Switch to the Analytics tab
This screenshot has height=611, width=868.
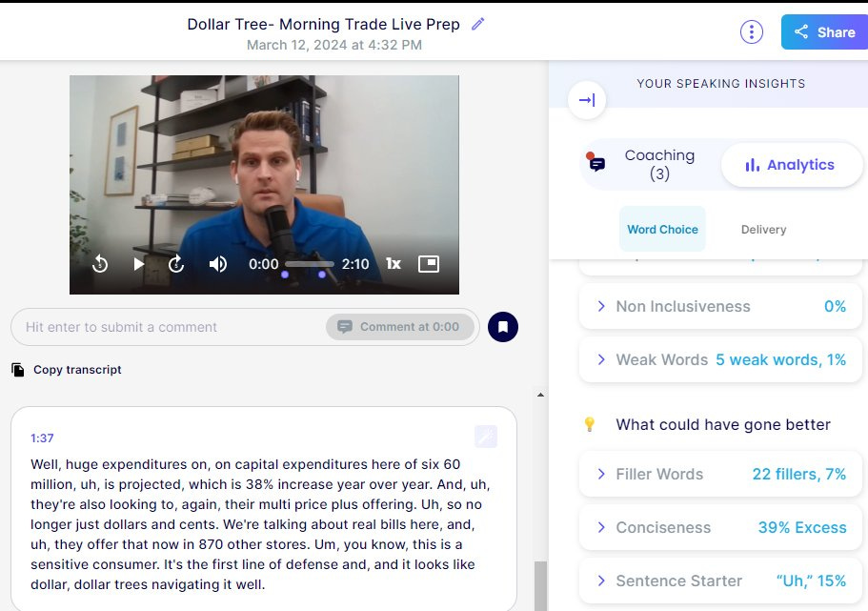coord(791,165)
